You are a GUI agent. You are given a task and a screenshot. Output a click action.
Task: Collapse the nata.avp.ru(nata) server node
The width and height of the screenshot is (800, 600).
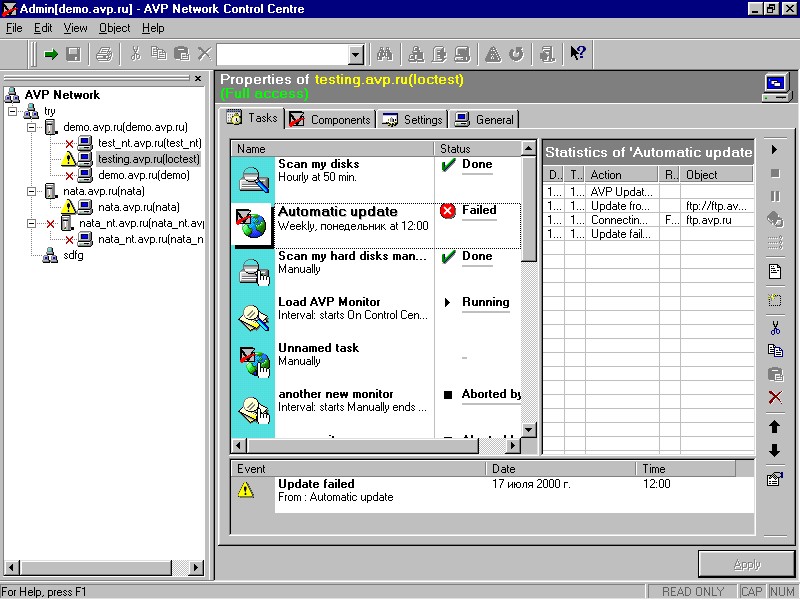(x=31, y=191)
